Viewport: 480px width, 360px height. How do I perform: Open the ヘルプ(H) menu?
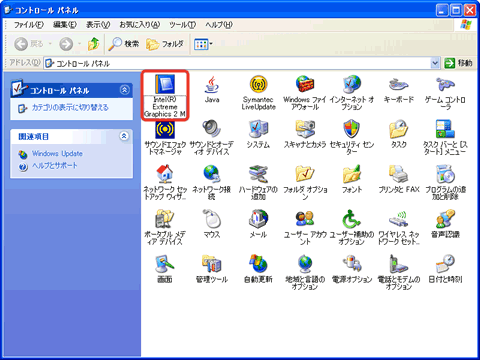[x=219, y=25]
